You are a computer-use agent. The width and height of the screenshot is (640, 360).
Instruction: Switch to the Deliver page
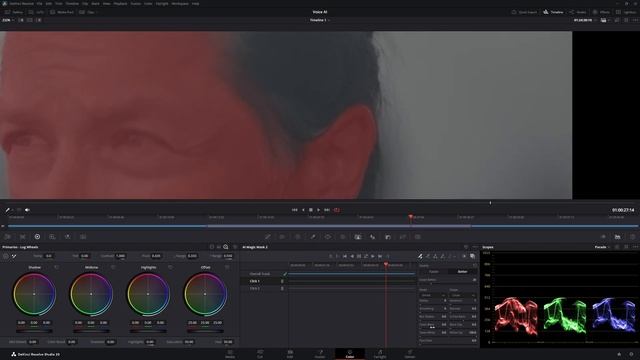coord(409,354)
